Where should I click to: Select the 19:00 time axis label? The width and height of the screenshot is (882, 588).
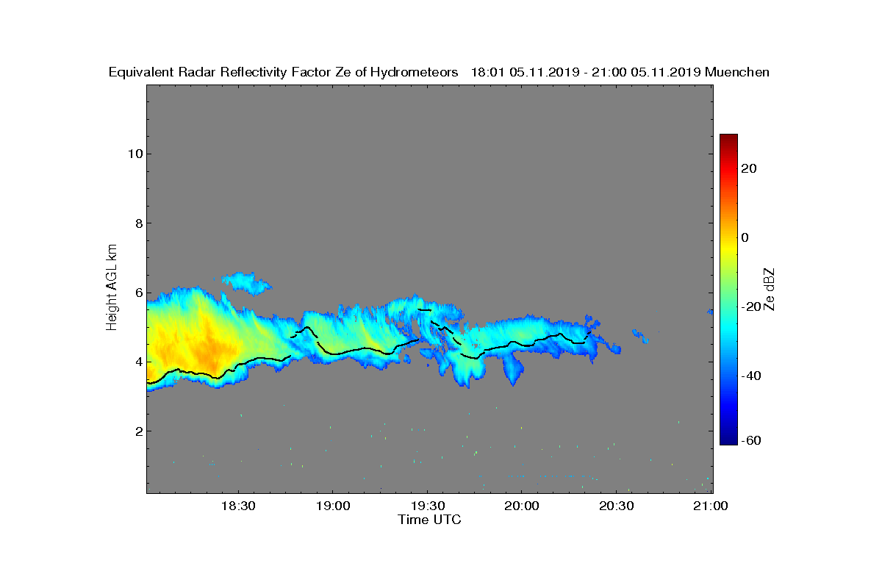coord(332,506)
